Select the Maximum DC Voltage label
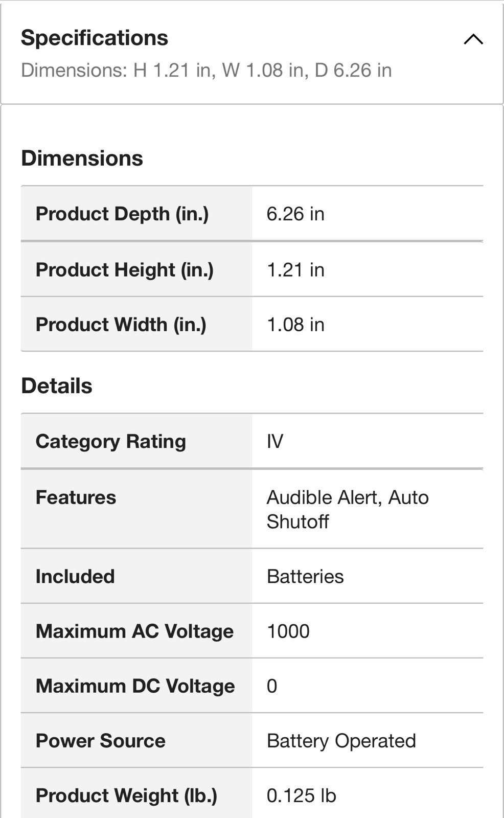The height and width of the screenshot is (818, 504). click(x=135, y=686)
